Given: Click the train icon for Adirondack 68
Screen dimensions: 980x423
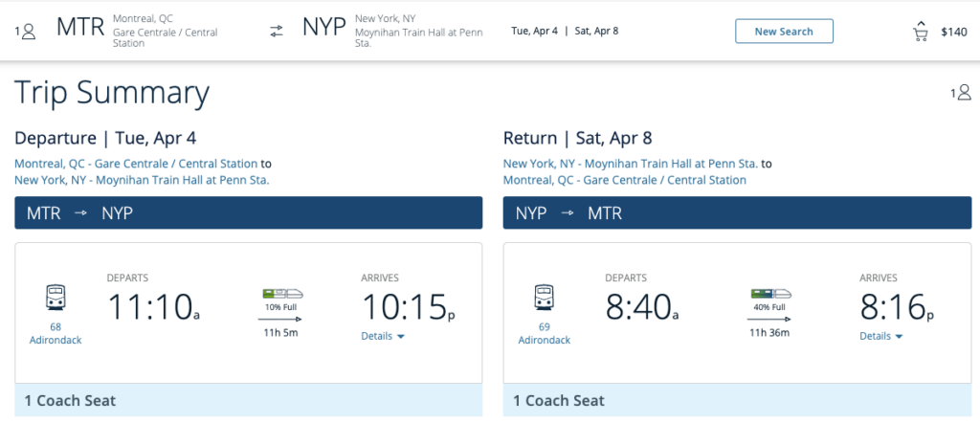Looking at the screenshot, I should (x=56, y=297).
